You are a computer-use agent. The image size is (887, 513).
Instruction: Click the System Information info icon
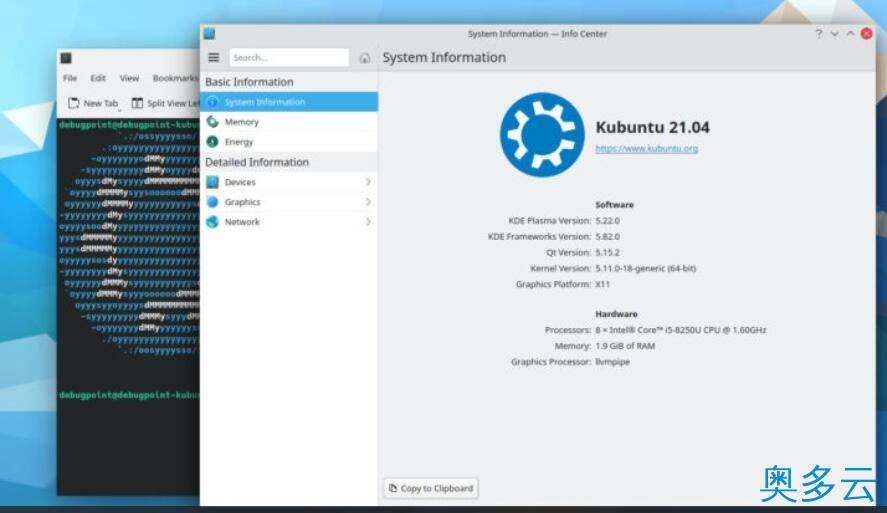coord(212,102)
